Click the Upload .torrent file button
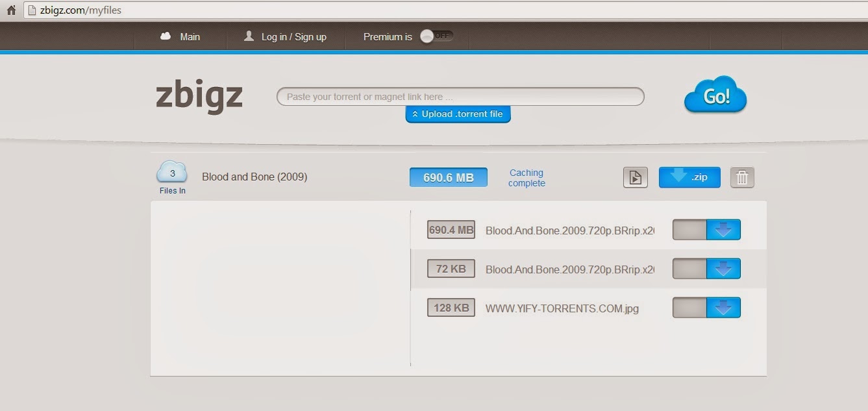 pyautogui.click(x=458, y=114)
